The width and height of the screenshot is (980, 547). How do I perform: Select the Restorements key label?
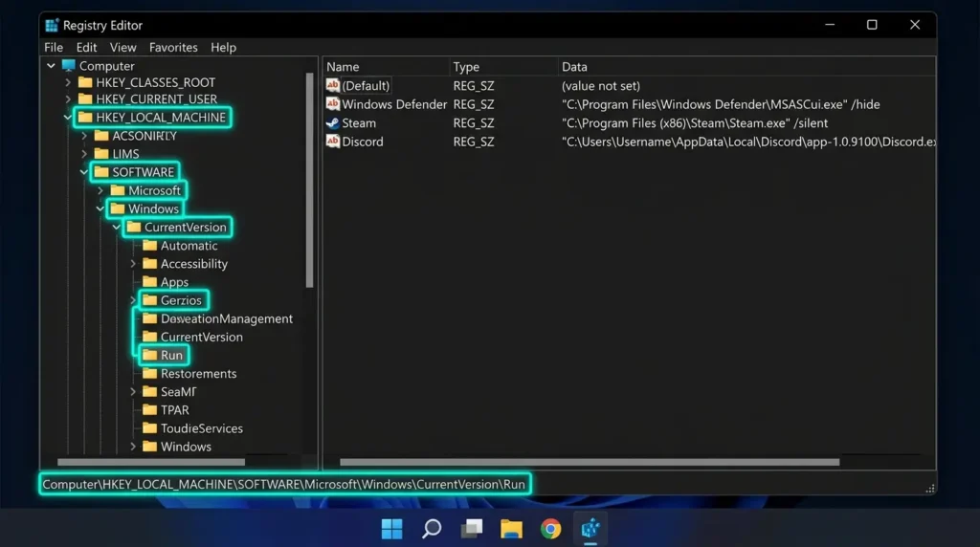tap(199, 373)
